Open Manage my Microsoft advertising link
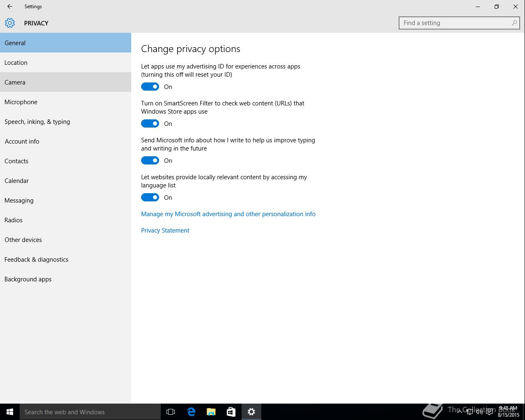The height and width of the screenshot is (420, 525). (x=228, y=214)
